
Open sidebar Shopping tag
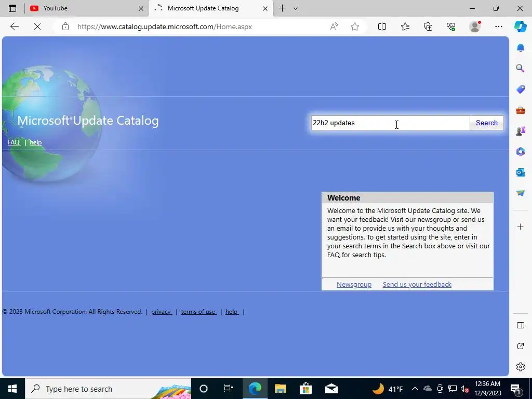pyautogui.click(x=521, y=89)
